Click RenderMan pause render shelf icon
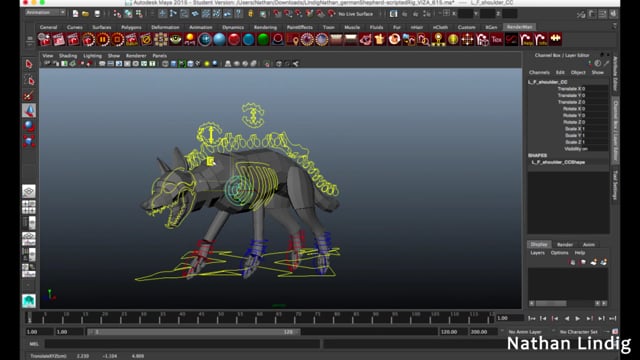 (x=102, y=40)
